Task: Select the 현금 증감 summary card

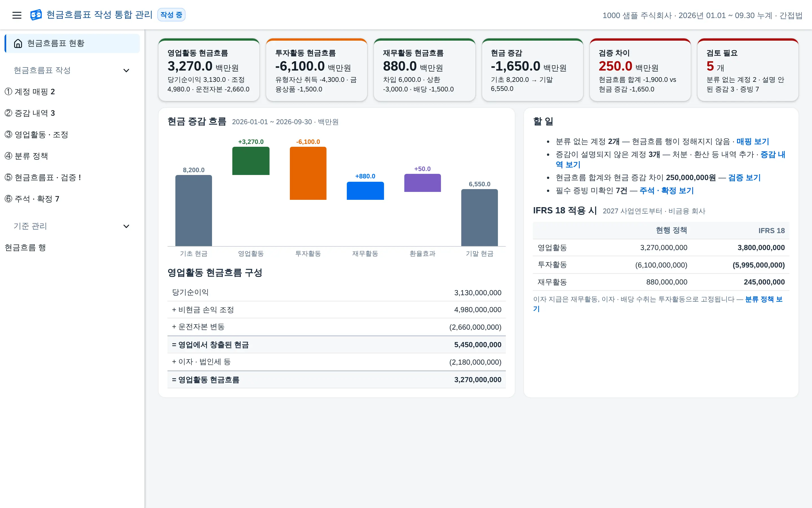Action: pyautogui.click(x=532, y=70)
